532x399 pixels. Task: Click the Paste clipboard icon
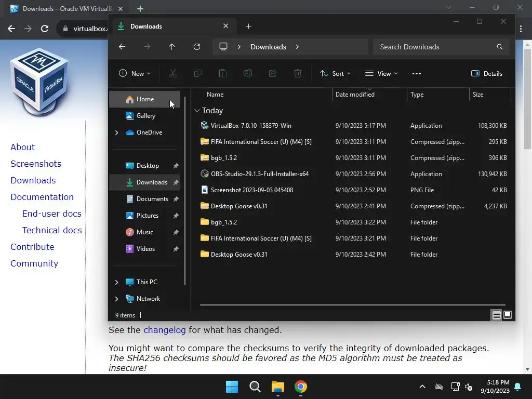[223, 73]
